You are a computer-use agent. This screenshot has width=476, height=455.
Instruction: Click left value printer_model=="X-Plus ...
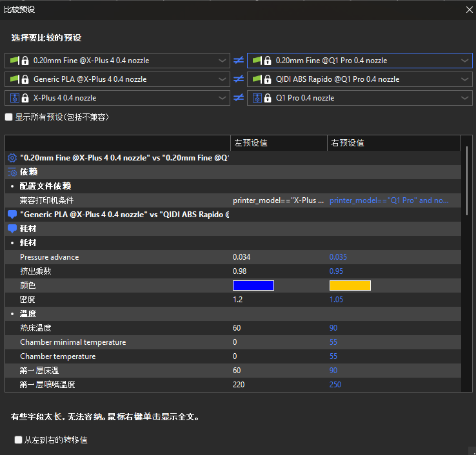click(279, 200)
